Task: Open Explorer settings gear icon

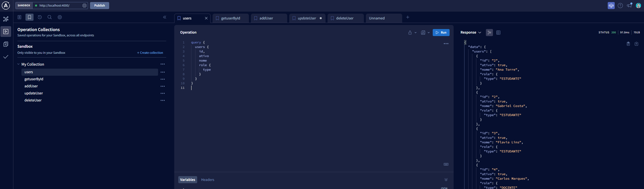Action: point(60,17)
